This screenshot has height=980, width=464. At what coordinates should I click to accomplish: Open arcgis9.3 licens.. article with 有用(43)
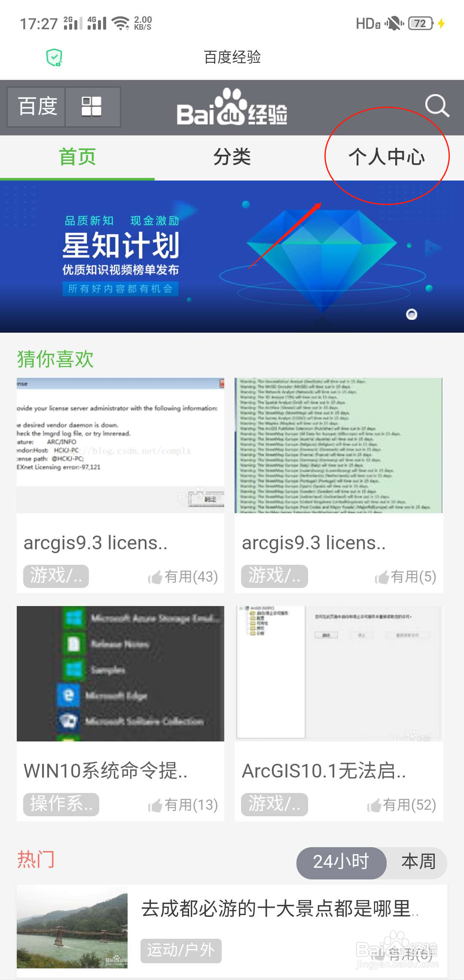coord(95,543)
